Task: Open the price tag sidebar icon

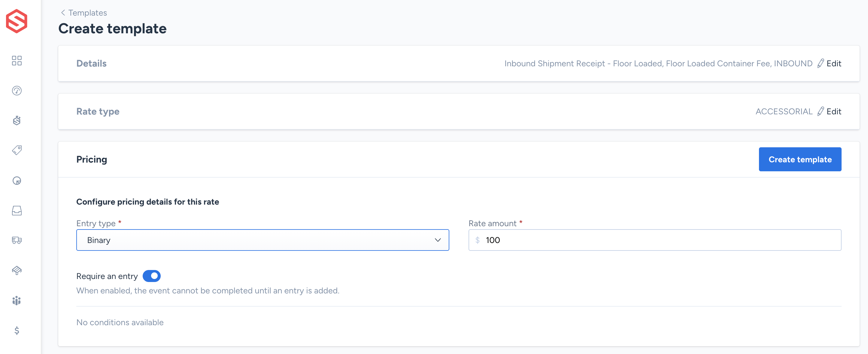Action: pyautogui.click(x=17, y=150)
